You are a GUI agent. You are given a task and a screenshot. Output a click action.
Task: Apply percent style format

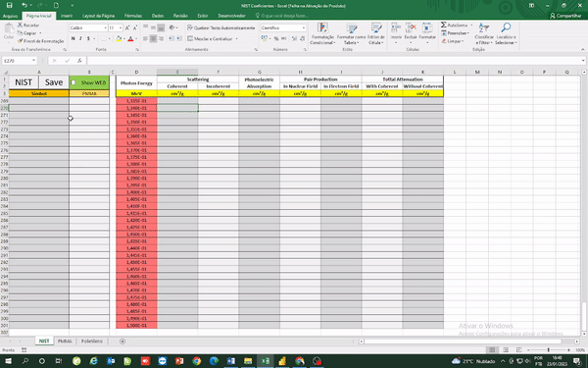coord(276,38)
